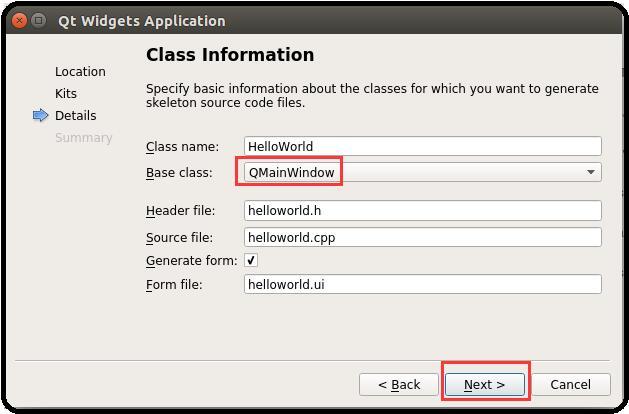
Task: Click the blue arrow icon beside Details
Action: tap(40, 115)
